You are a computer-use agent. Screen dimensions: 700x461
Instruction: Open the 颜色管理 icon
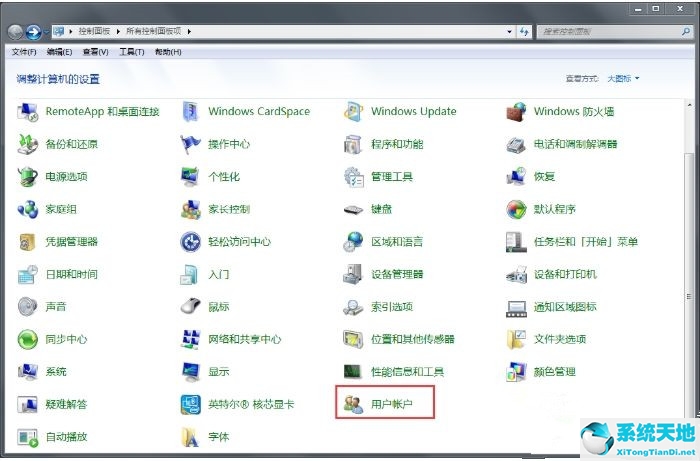coord(516,372)
